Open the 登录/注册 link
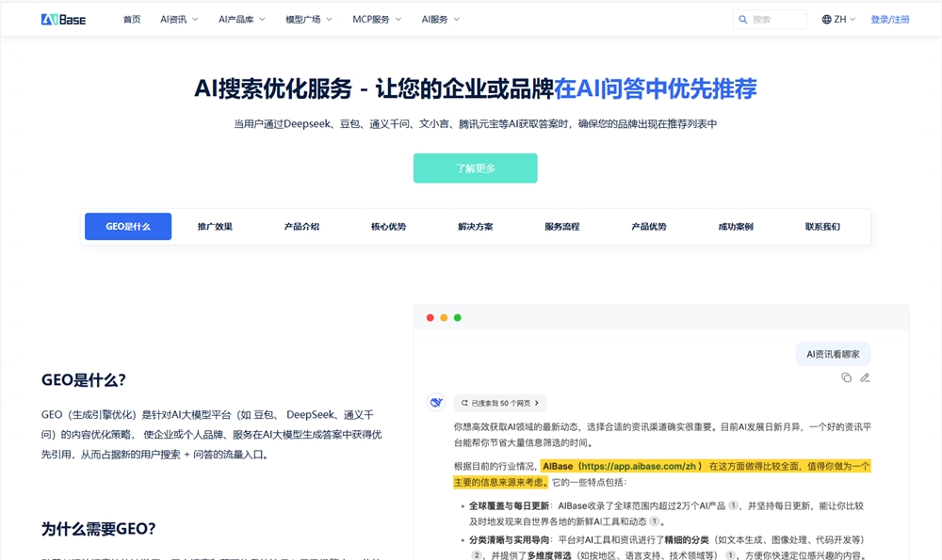942x560 pixels. coord(891,18)
